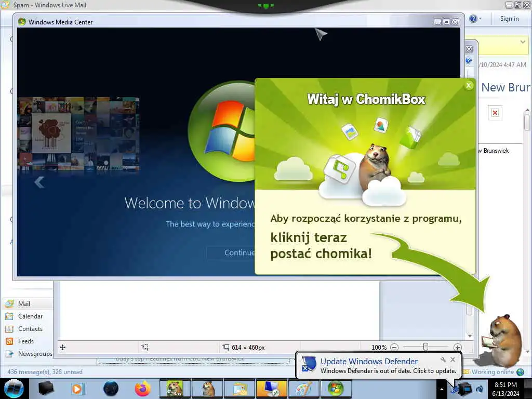Viewport: 532px width, 399px height.
Task: Launch Windows Media Player from taskbar
Action: click(x=77, y=389)
